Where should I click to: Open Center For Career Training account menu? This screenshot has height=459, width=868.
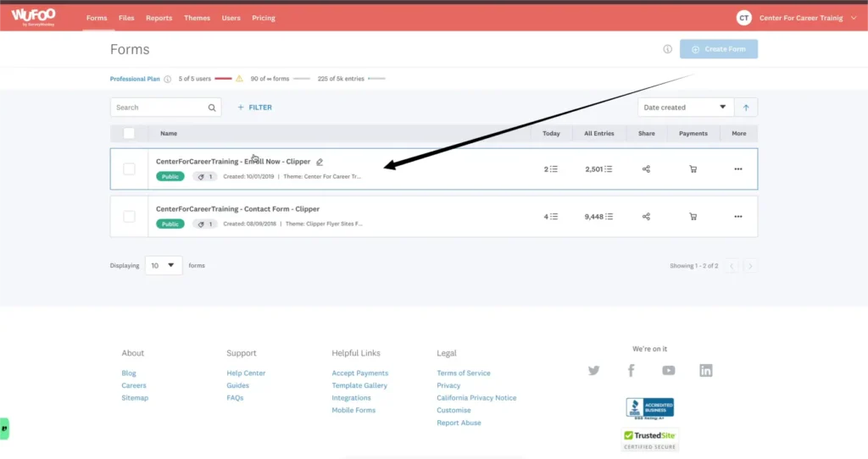pos(797,18)
